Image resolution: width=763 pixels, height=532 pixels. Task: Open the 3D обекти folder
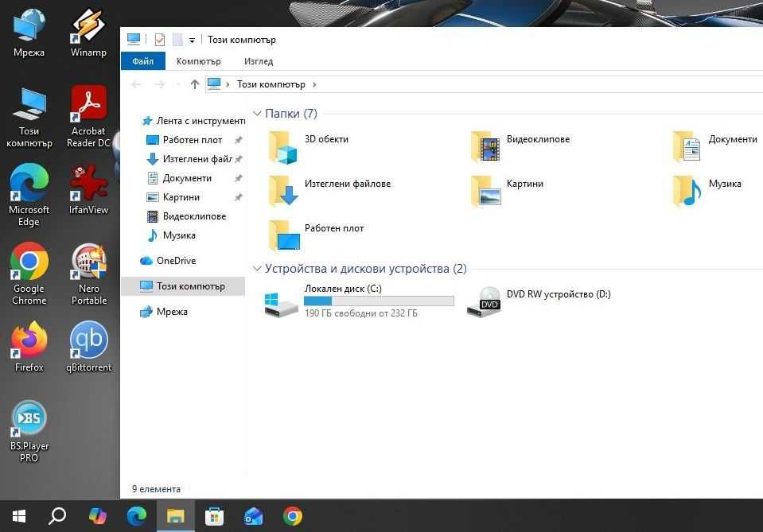tap(309, 147)
